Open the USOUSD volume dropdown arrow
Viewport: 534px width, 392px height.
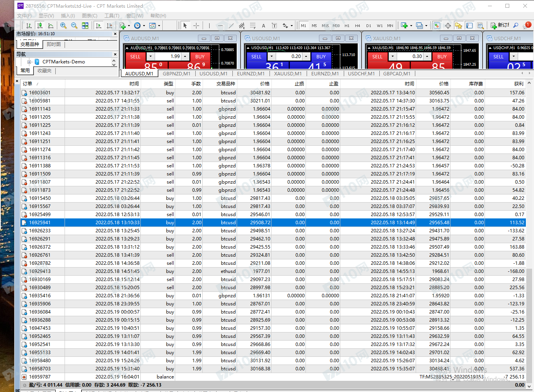click(272, 56)
